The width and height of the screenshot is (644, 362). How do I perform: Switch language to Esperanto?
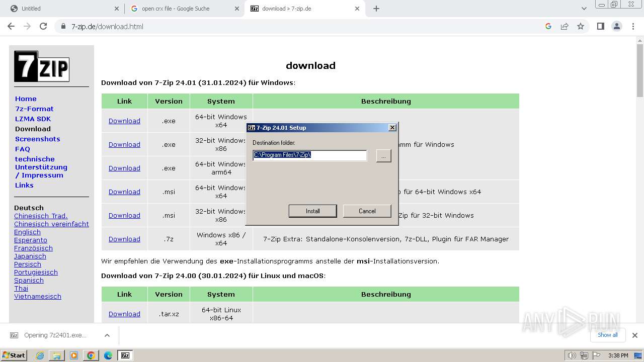pos(31,240)
